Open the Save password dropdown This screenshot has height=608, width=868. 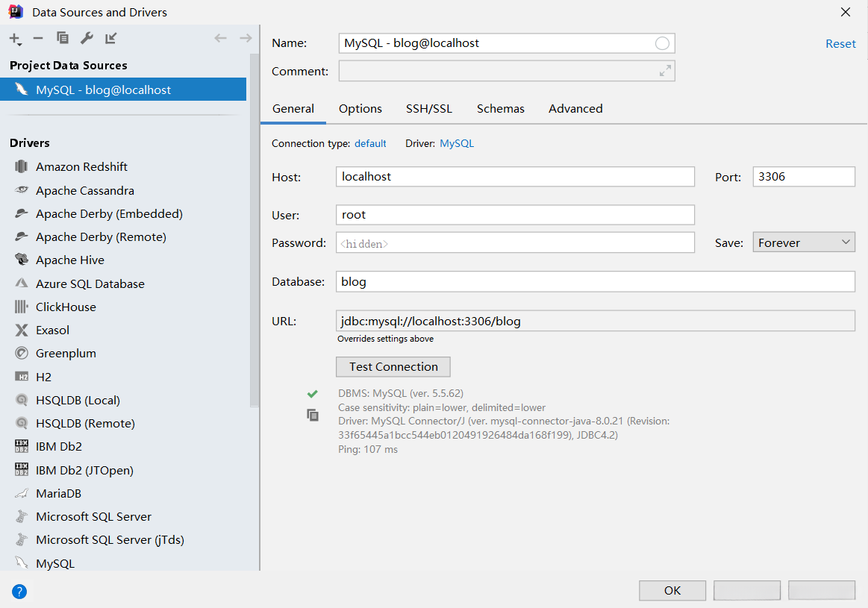(803, 242)
